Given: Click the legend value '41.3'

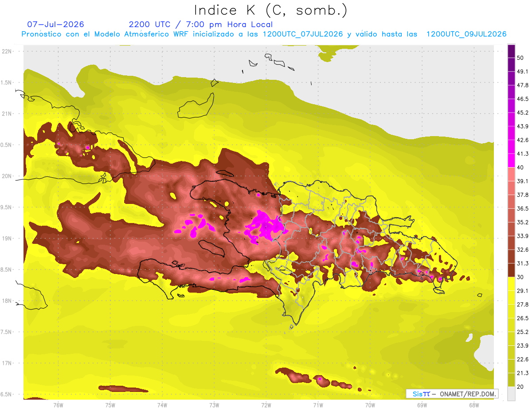Looking at the screenshot, I should pos(523,154).
